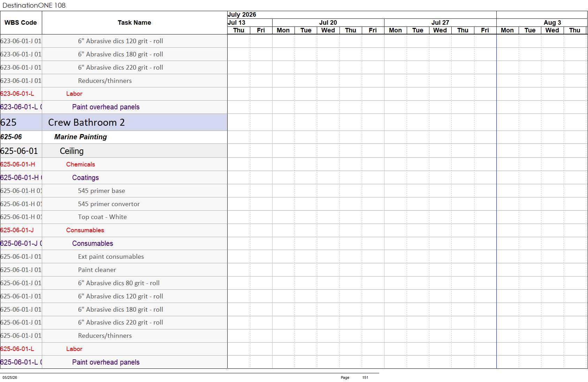
Task: Click Thu under the Jul 27 week
Action: coord(463,30)
